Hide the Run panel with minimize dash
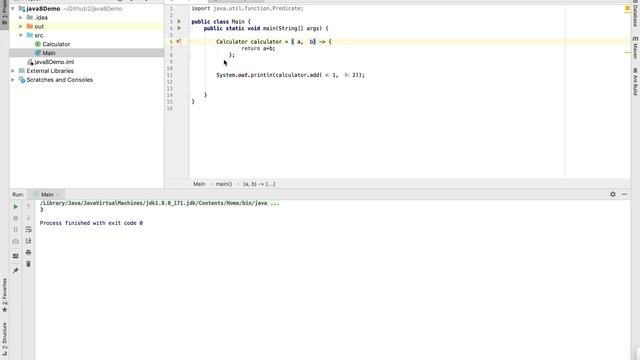This screenshot has height=360, width=640. point(624,194)
